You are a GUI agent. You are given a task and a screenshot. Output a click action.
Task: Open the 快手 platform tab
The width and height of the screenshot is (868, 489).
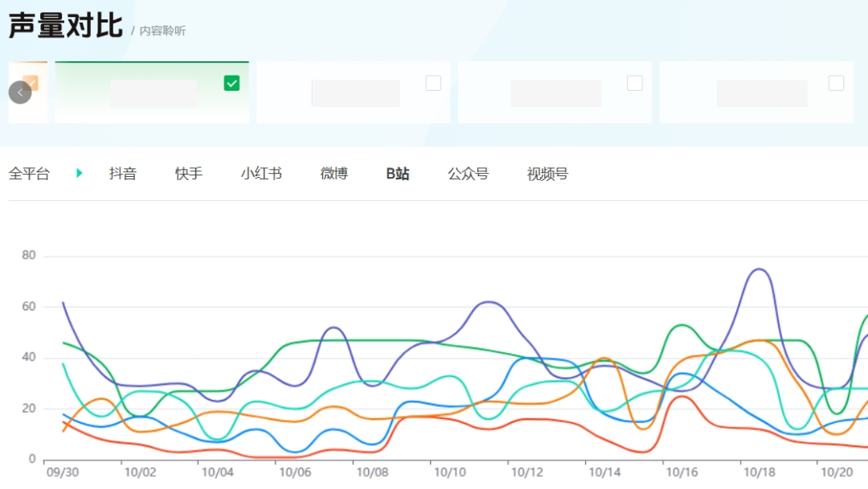click(x=189, y=174)
